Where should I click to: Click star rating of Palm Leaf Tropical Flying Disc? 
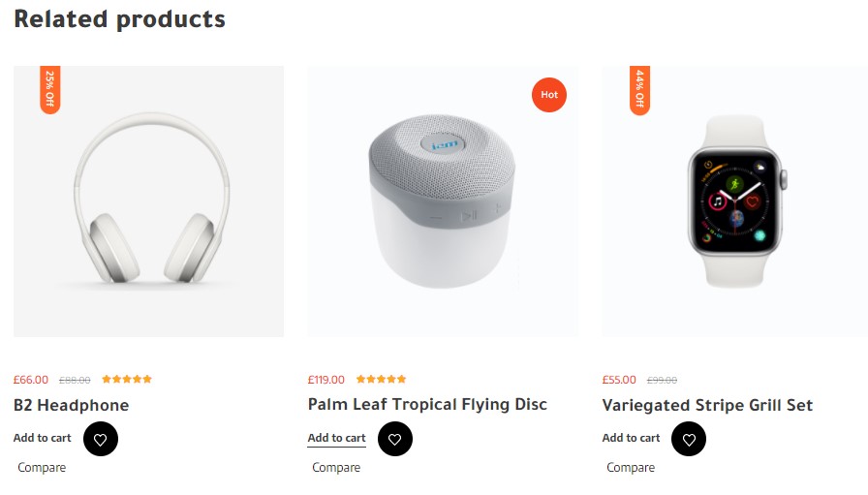point(381,380)
